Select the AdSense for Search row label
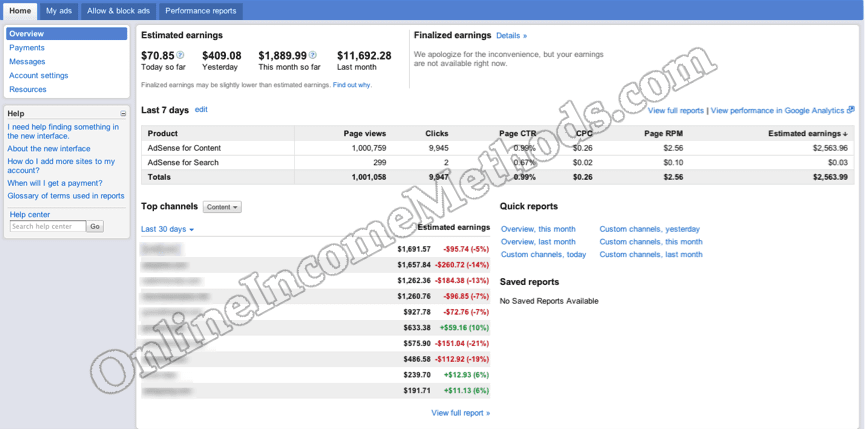The height and width of the screenshot is (429, 865). [183, 163]
